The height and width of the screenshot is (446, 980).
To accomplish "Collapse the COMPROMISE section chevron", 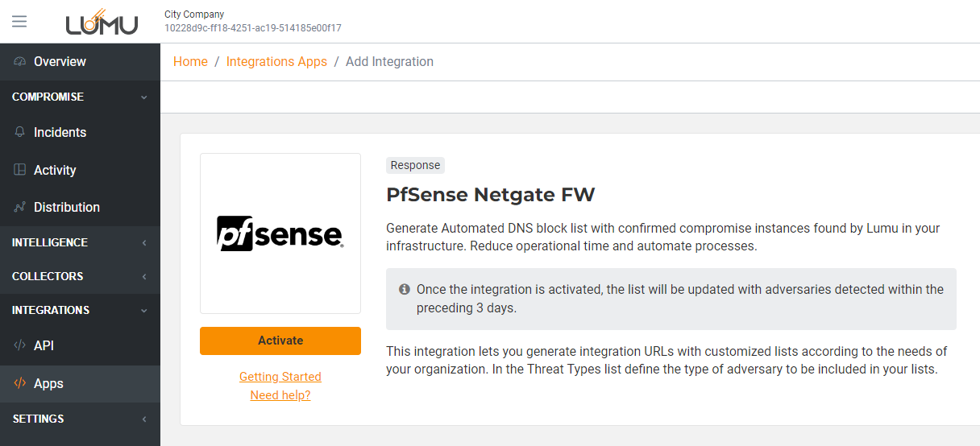I will tap(144, 97).
